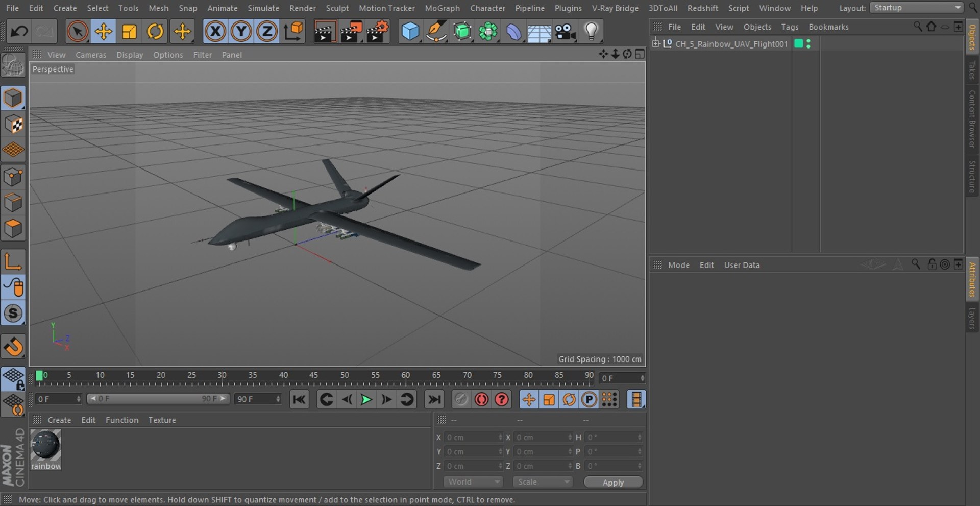
Task: Open the MoGraph menu
Action: click(x=442, y=8)
